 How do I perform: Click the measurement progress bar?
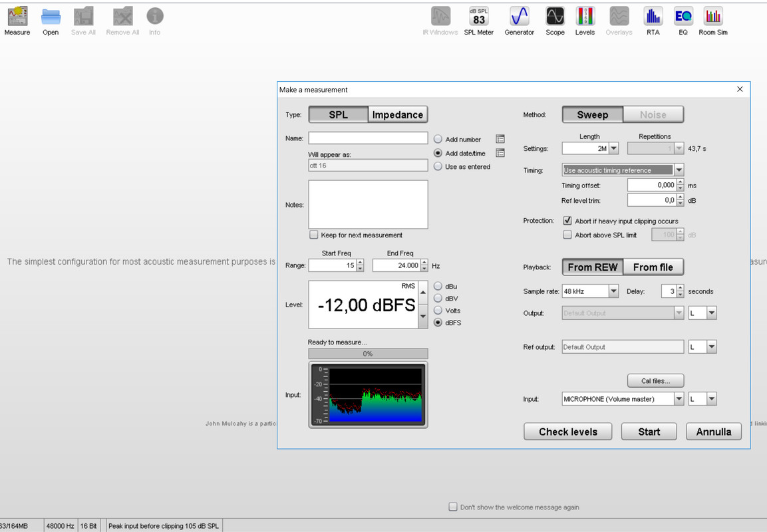pos(368,354)
